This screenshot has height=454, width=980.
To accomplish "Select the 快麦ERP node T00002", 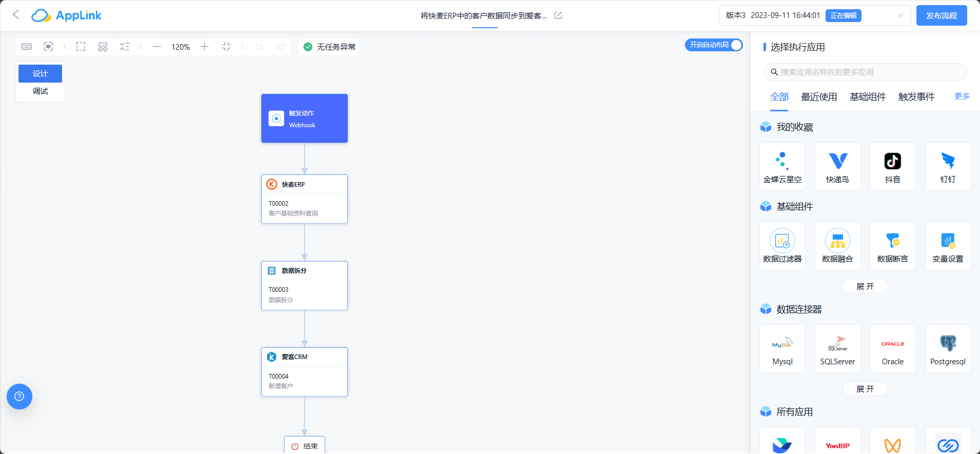I will [304, 199].
